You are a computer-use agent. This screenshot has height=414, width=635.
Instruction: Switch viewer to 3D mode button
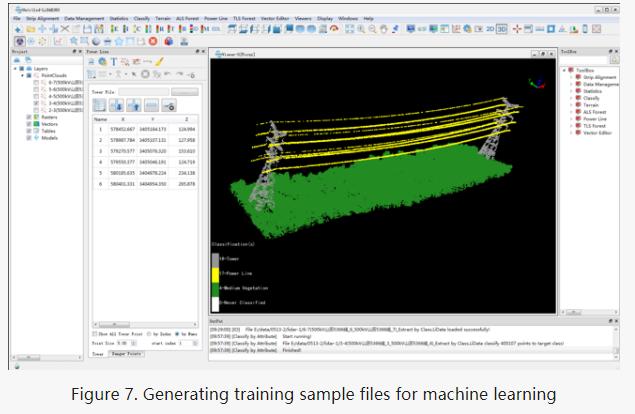(x=501, y=29)
